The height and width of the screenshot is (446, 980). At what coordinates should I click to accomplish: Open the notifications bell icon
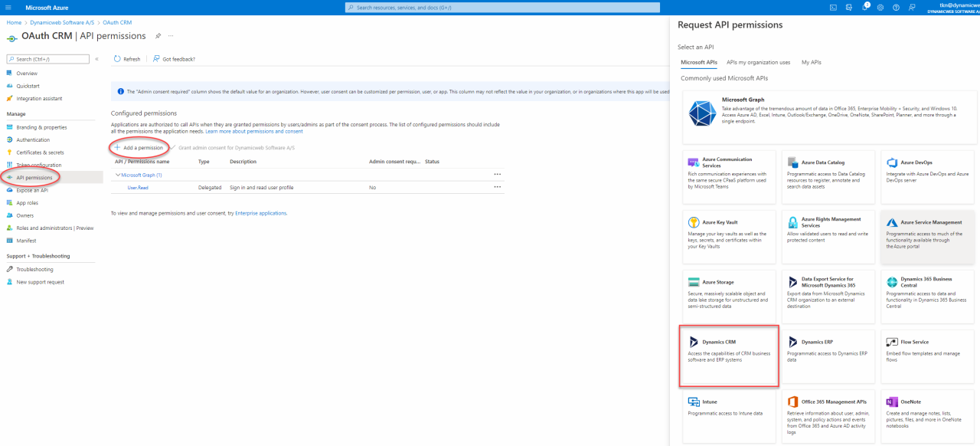point(865,8)
